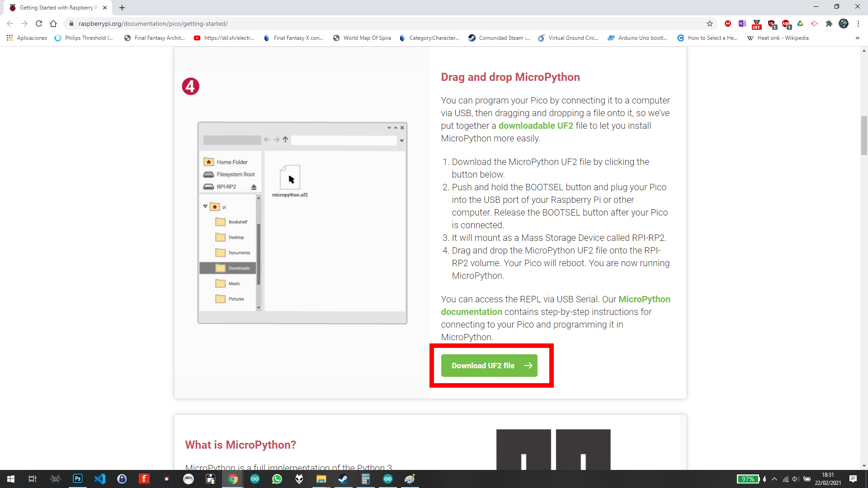868x488 pixels.
Task: Close the Getting Started tab
Action: point(105,8)
